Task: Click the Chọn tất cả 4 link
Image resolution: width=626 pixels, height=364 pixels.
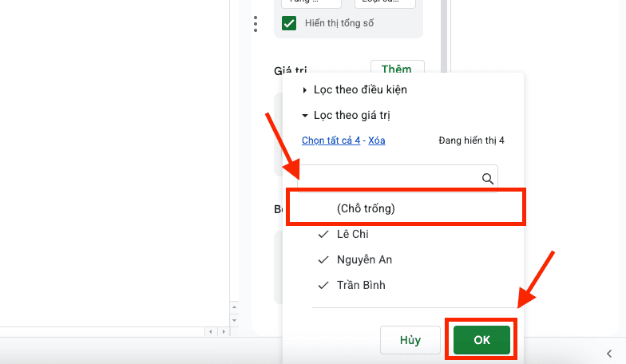Action: (x=331, y=140)
